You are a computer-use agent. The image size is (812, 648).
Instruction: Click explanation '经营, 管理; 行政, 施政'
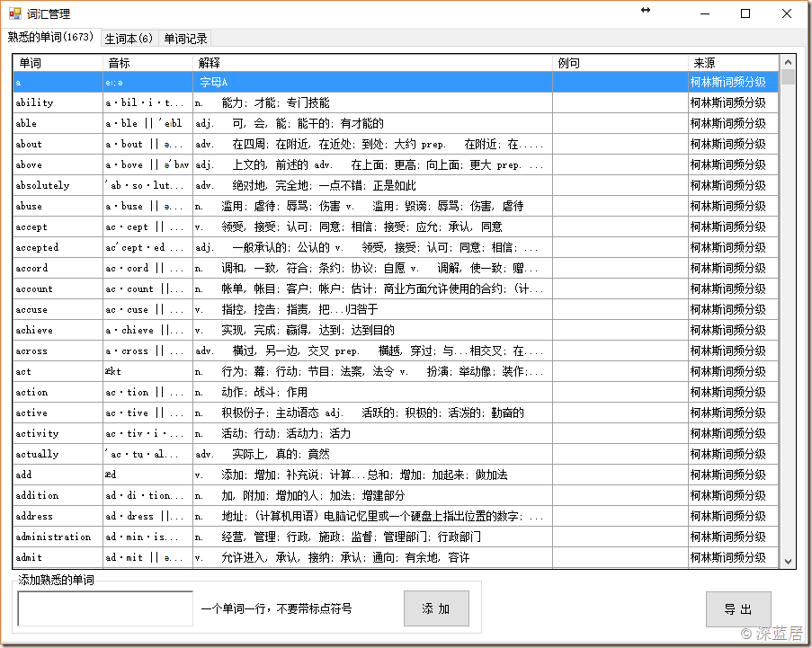pos(373,537)
